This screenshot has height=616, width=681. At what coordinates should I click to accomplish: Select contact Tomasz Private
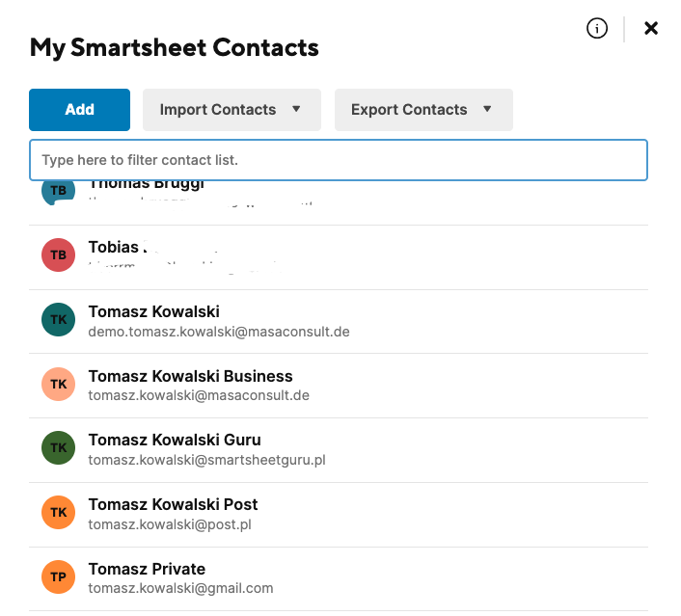point(147,569)
